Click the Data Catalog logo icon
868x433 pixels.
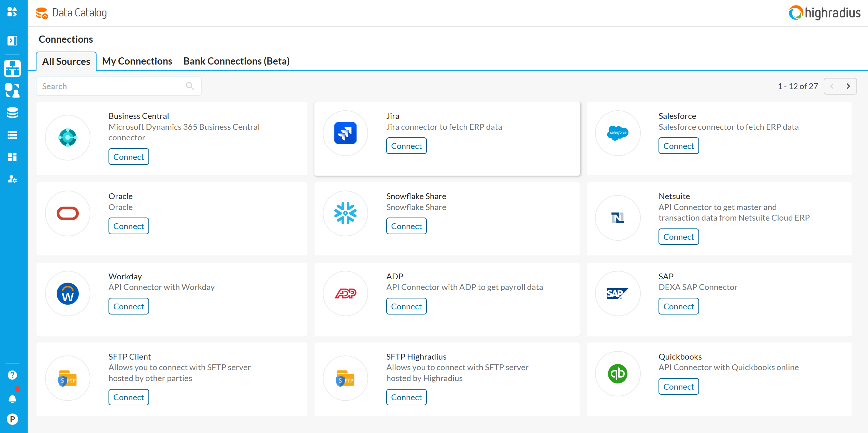coord(42,13)
